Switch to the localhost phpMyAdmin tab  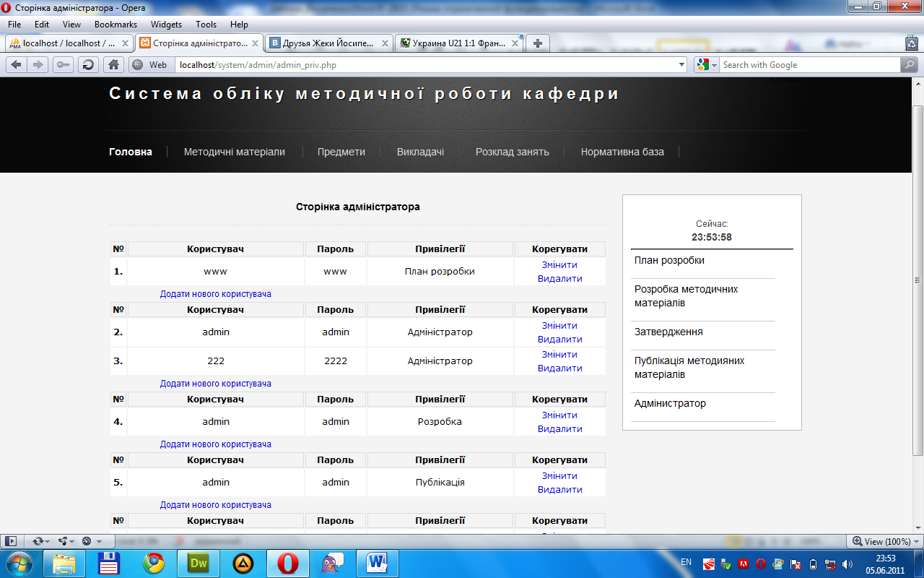69,43
